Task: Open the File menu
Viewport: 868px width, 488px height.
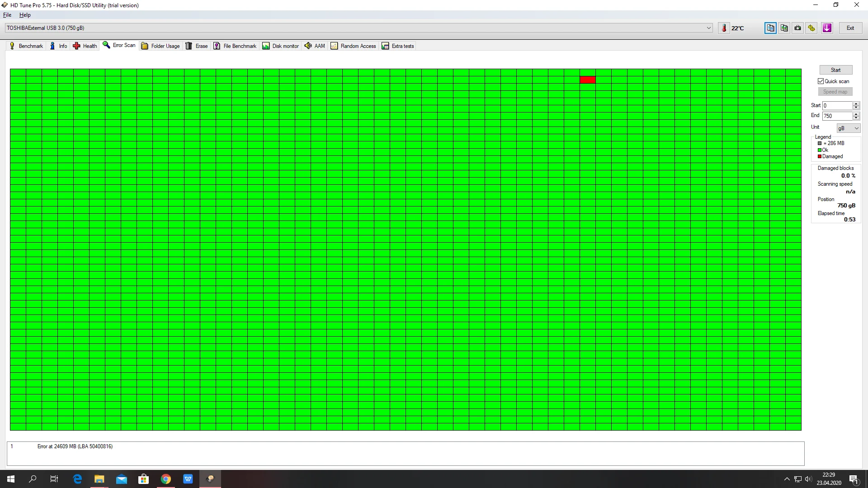Action: [x=7, y=15]
